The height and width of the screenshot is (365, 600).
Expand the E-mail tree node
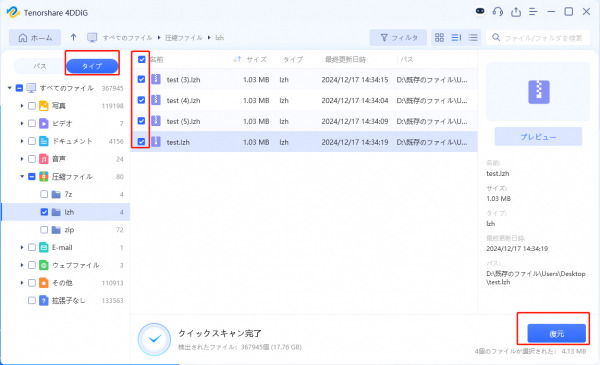pyautogui.click(x=22, y=247)
